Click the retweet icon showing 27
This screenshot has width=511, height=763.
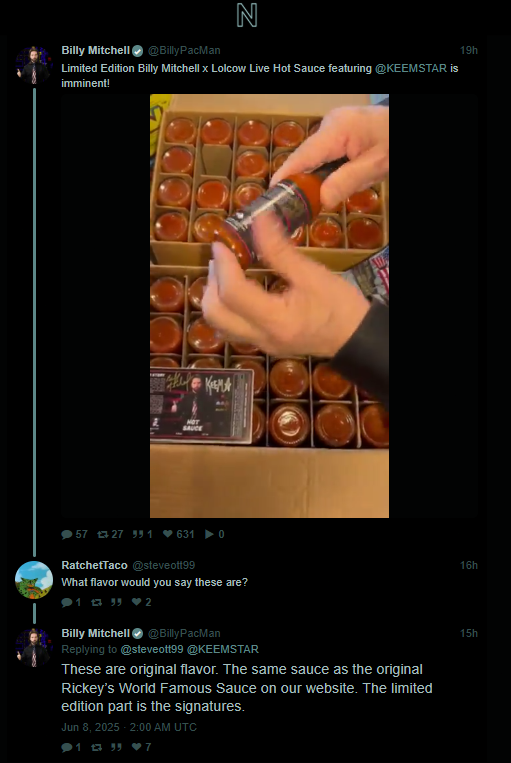(102, 534)
